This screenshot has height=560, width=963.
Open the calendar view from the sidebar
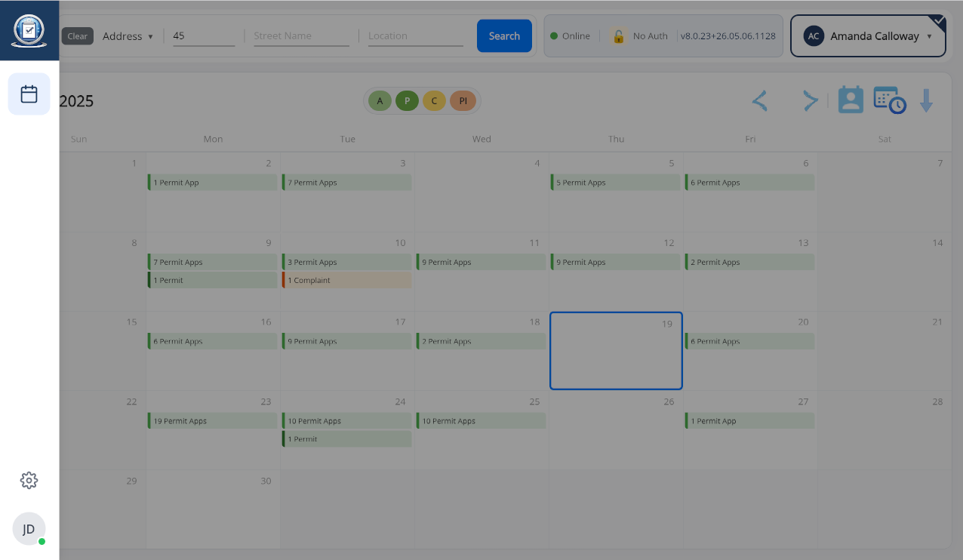click(x=29, y=94)
